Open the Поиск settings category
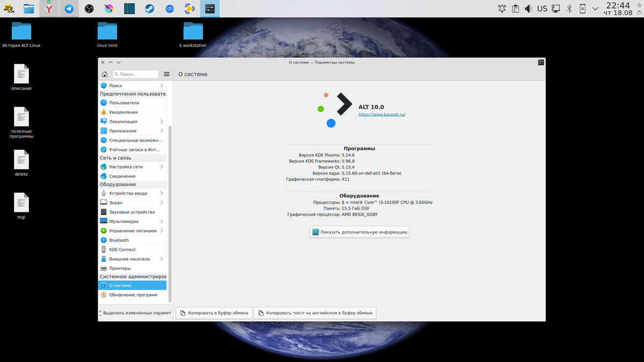Screen dimensions: 644x362 click(132, 86)
